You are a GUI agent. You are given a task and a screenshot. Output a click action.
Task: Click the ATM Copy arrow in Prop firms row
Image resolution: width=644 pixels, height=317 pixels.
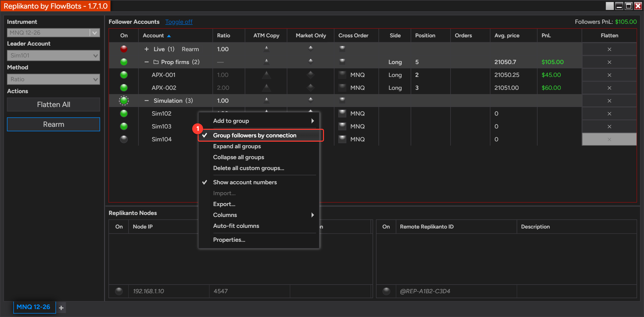pos(266,62)
